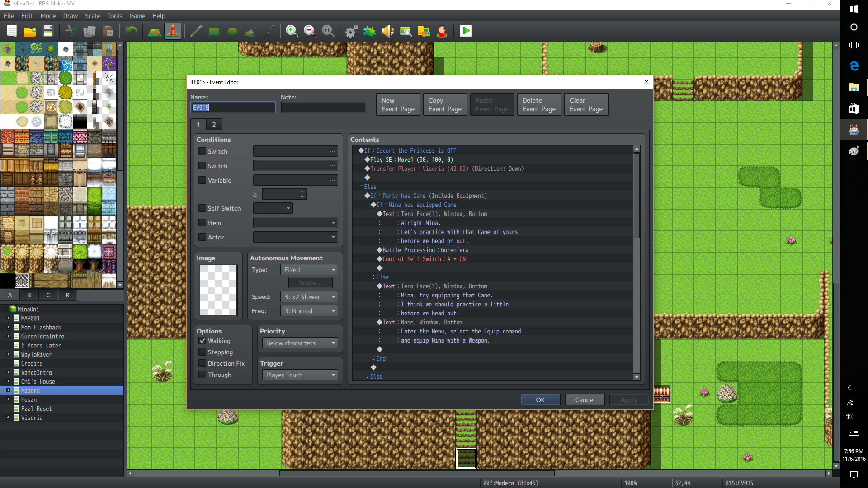Screen dimensions: 868x488
Task: Click the event Image preview box
Action: pos(218,290)
